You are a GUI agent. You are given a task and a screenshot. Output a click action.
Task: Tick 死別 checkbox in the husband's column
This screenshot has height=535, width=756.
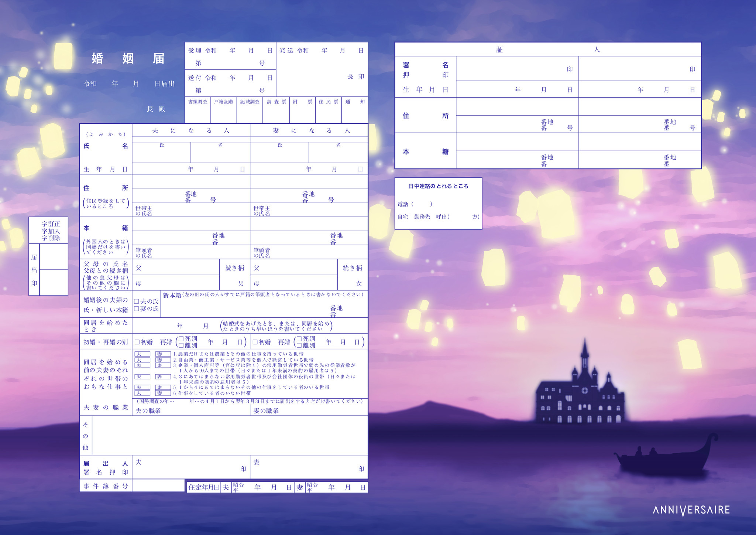[181, 339]
